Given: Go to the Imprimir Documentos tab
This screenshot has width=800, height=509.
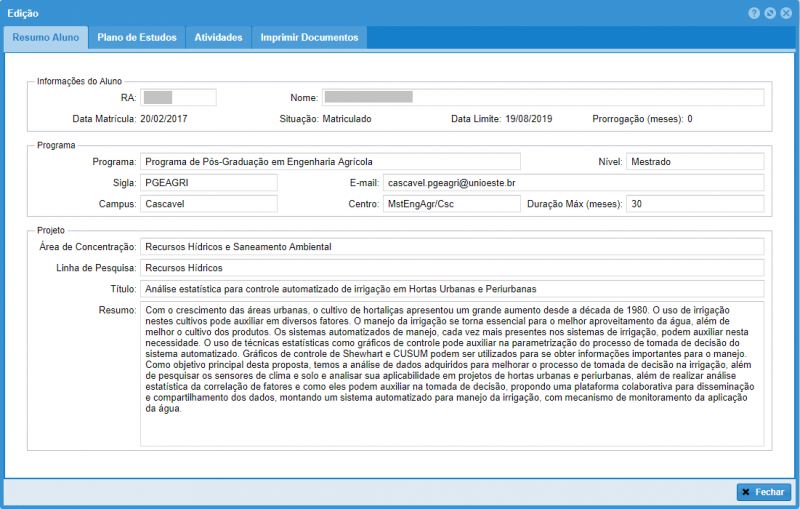Looking at the screenshot, I should tap(309, 37).
